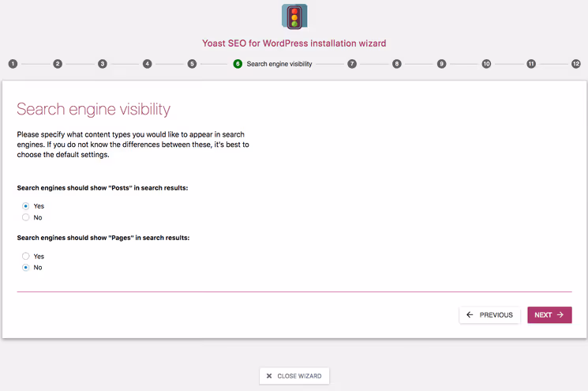588x391 pixels.
Task: Go back with the Previous button
Action: [490, 315]
